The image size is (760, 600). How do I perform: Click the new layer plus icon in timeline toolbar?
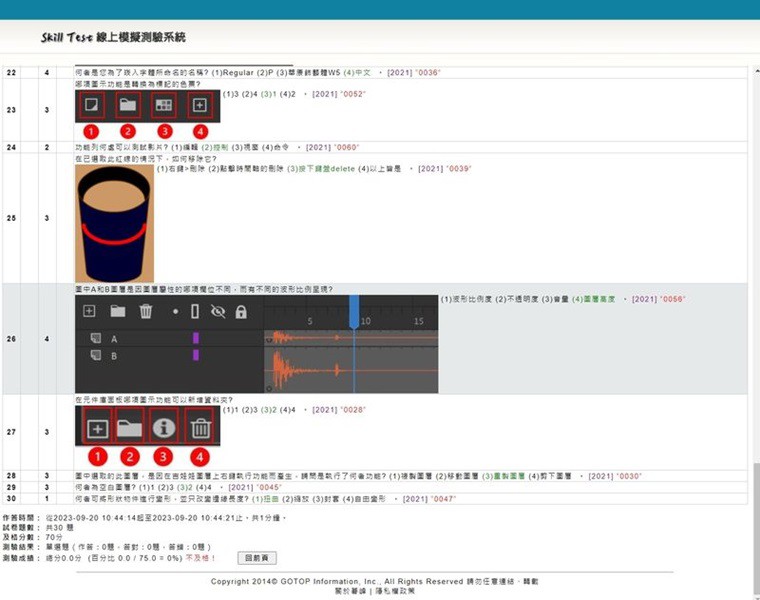(x=89, y=312)
